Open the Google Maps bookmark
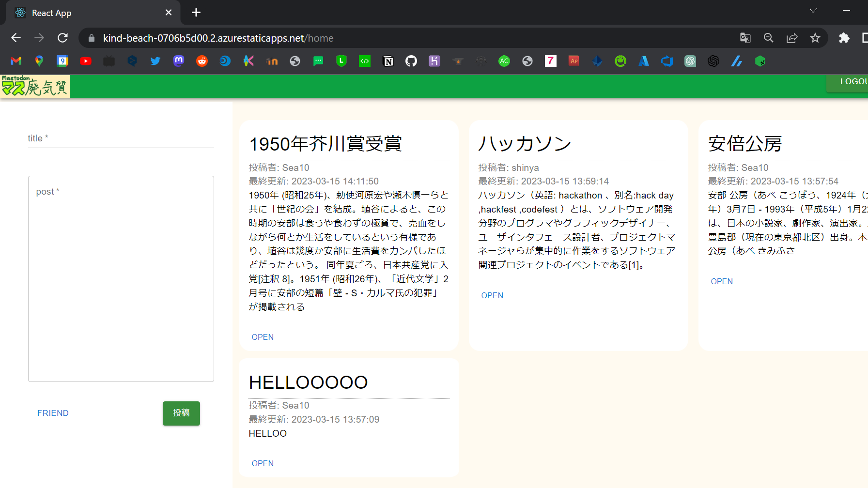Image resolution: width=868 pixels, height=488 pixels. click(x=39, y=61)
